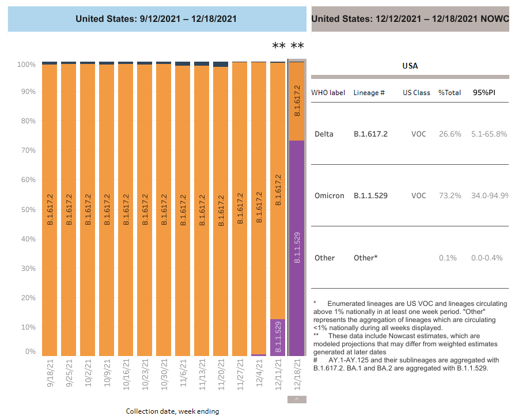Click the 0.0-0.4% prediction interval
Screen dimensions: 526x420
487,258
